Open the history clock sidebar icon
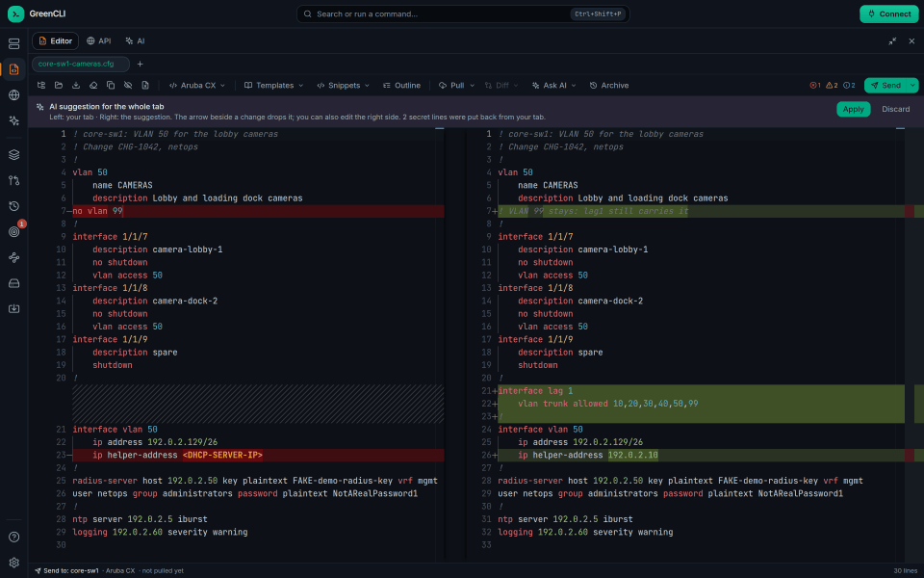This screenshot has width=924, height=578. pyautogui.click(x=14, y=206)
